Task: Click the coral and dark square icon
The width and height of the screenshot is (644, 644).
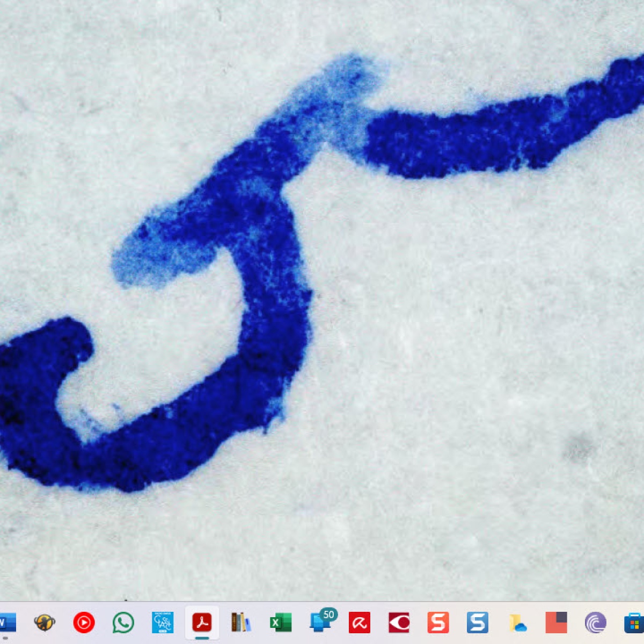Action: tap(556, 623)
